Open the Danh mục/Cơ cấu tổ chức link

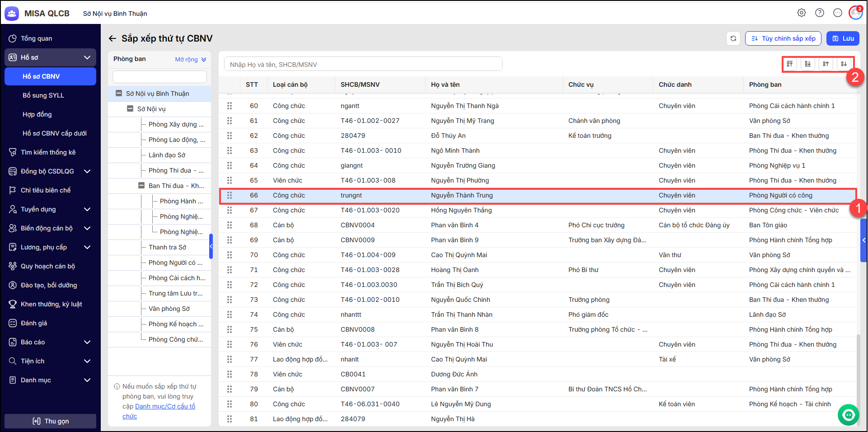tap(159, 411)
